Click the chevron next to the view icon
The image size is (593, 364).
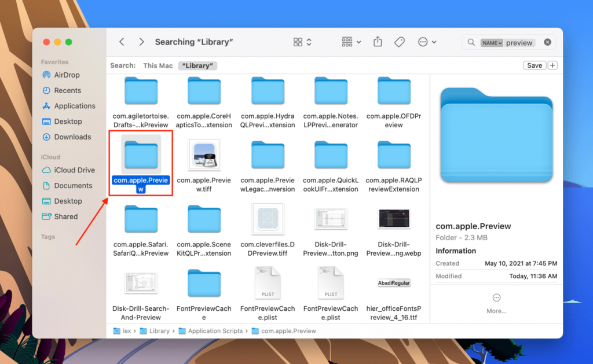click(x=308, y=41)
